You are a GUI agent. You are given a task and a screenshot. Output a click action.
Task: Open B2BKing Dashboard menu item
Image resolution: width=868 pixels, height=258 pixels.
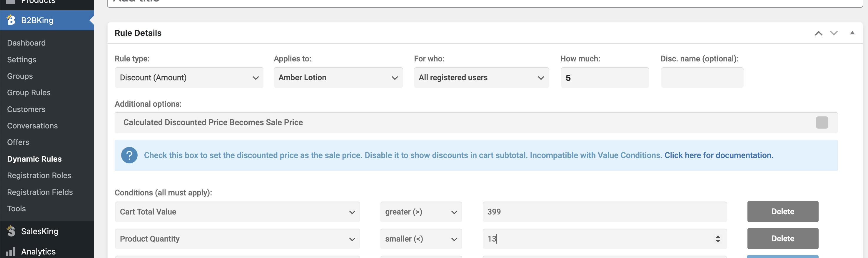click(x=26, y=43)
